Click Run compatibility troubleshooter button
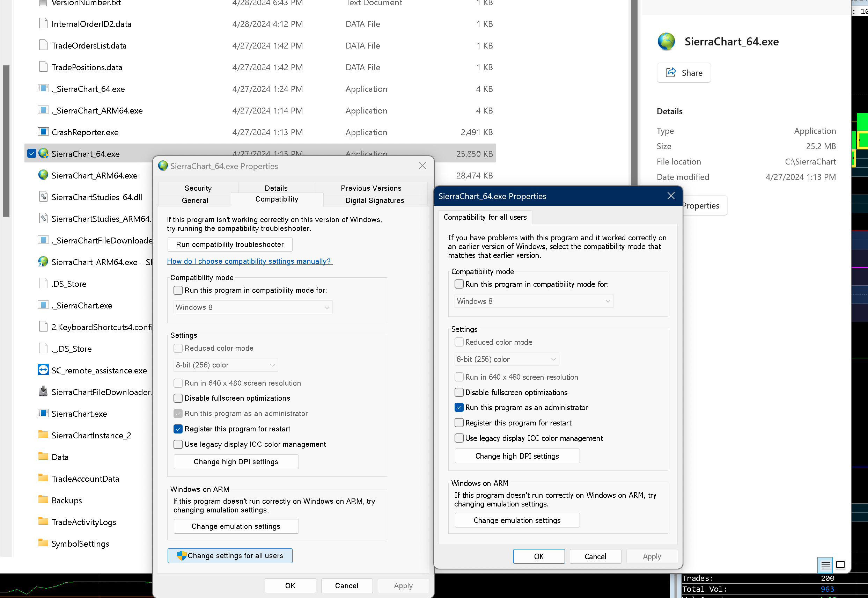Screen dimensions: 868x598 [x=229, y=245]
